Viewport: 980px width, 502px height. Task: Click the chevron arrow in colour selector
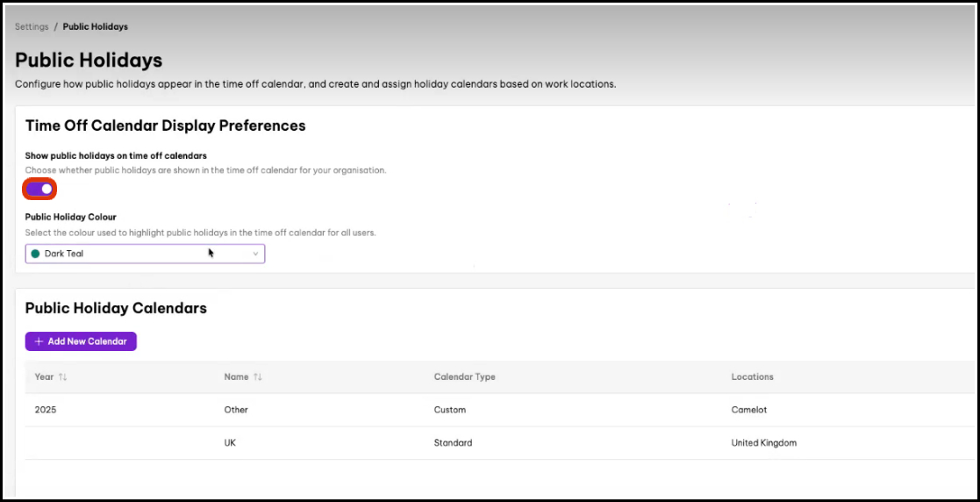tap(255, 254)
